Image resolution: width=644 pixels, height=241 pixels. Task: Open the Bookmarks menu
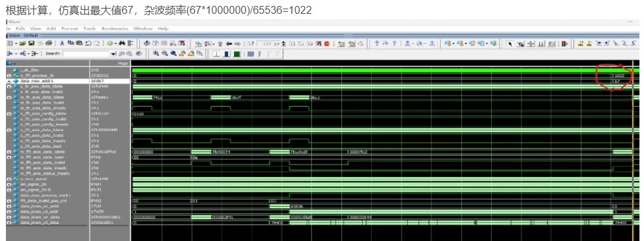coord(115,28)
